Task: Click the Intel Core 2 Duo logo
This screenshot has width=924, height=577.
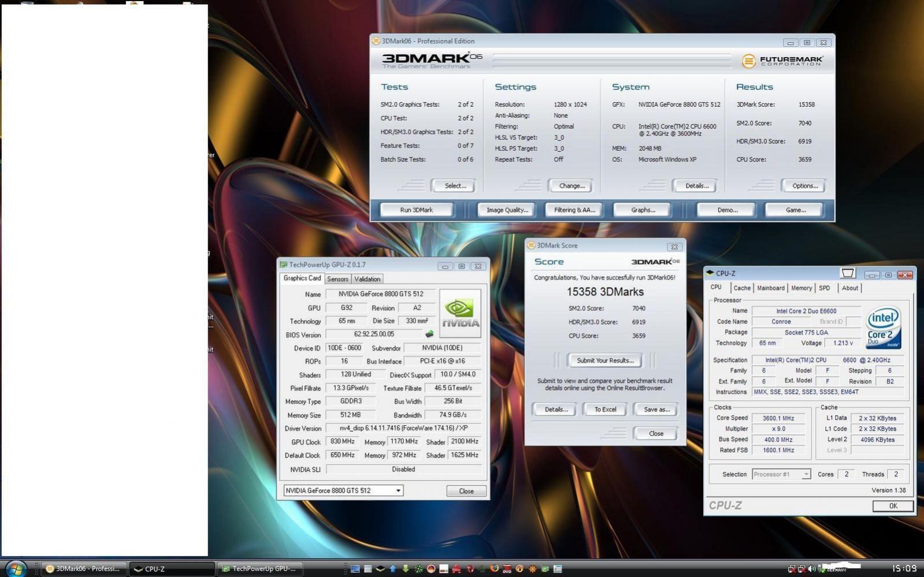Action: tap(883, 327)
